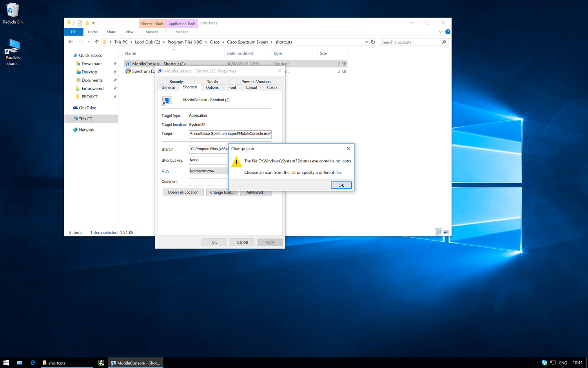Switch to the General tab
This screenshot has width=588, height=368.
[168, 87]
